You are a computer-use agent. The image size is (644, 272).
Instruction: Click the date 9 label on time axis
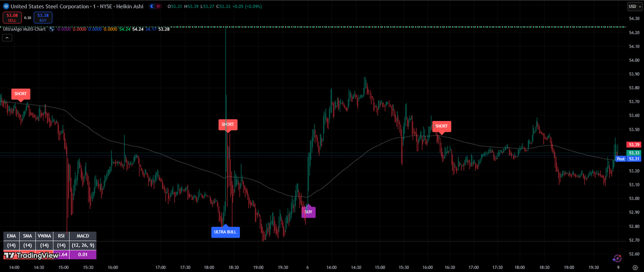618,267
